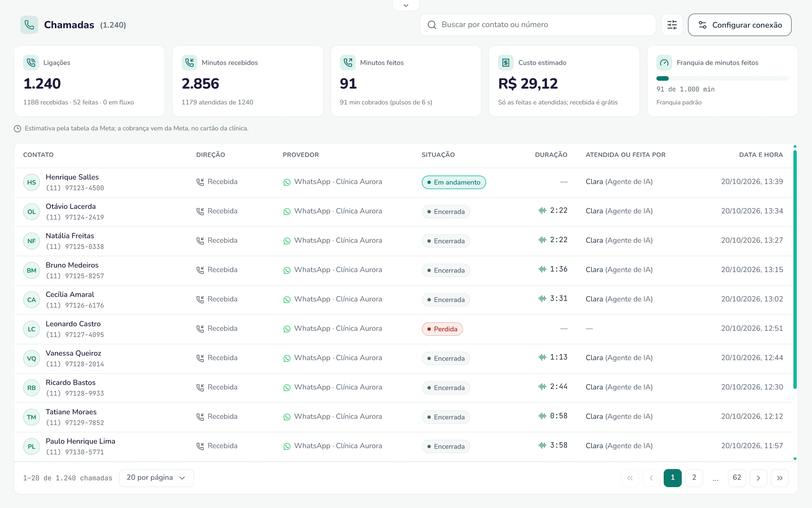Click the Minutos recebidos incoming call icon
This screenshot has height=508, width=812.
189,62
